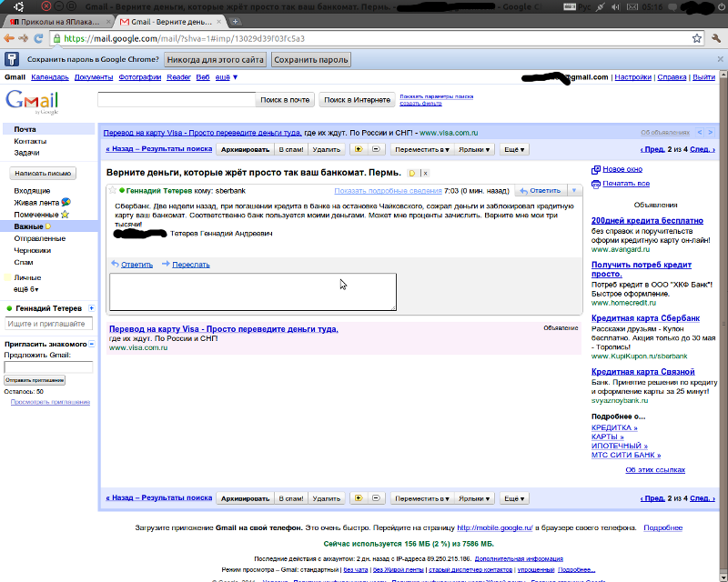Open the Переместить в dropdown in top toolbar
Image resolution: width=728 pixels, height=582 pixels.
[x=421, y=149]
